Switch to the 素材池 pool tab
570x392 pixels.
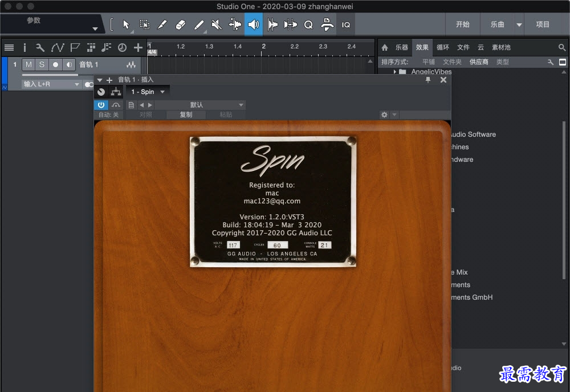(501, 47)
